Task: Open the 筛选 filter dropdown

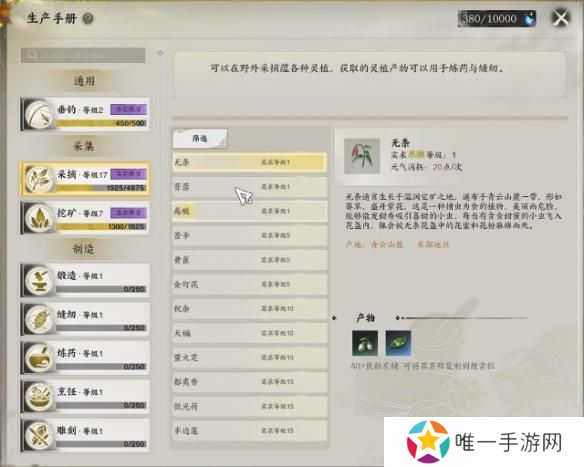Action: pyautogui.click(x=200, y=139)
